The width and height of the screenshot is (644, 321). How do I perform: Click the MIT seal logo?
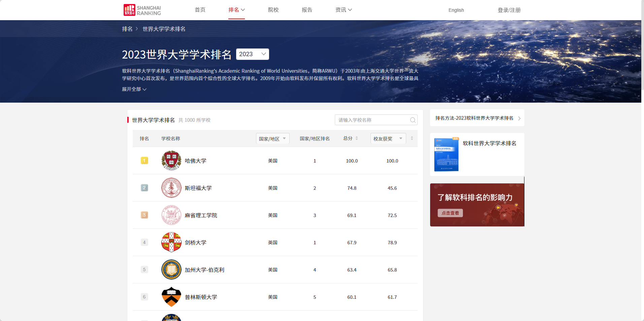(171, 215)
